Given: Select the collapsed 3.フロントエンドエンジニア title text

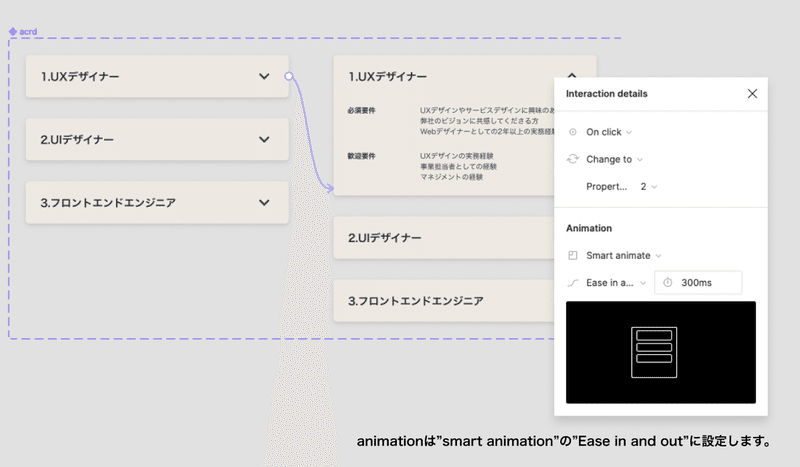Looking at the screenshot, I should point(108,203).
